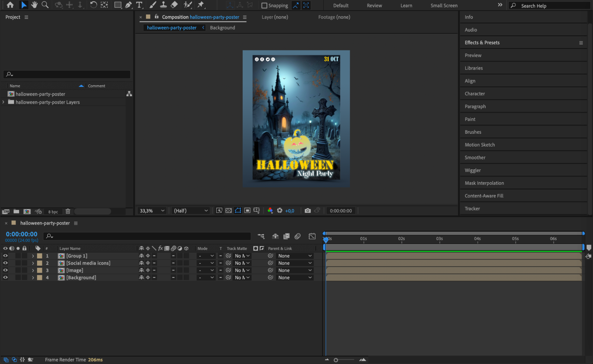Click the Puppet Pin tool
This screenshot has height=364, width=593.
[201, 5]
